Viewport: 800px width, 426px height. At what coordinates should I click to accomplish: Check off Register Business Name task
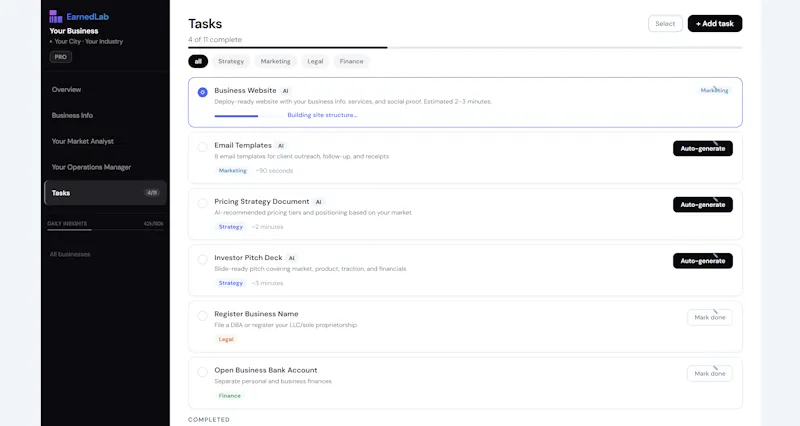(x=203, y=316)
